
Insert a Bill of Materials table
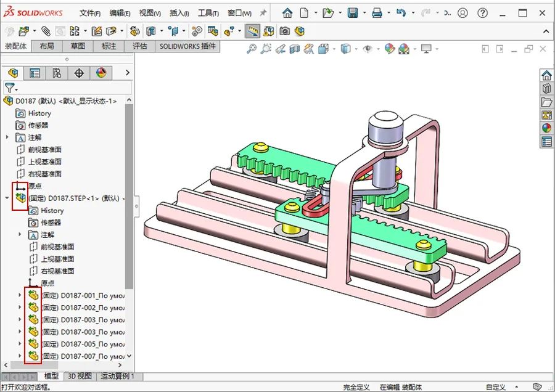click(213, 31)
